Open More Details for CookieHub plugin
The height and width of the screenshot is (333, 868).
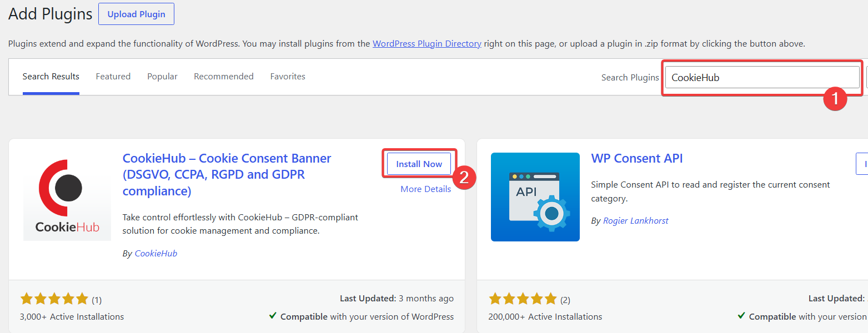coord(425,189)
